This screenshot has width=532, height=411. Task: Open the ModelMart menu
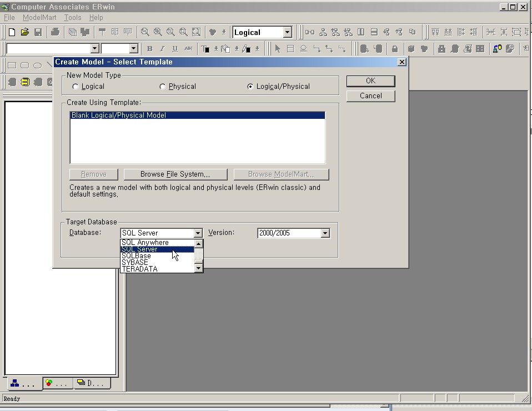(x=39, y=18)
